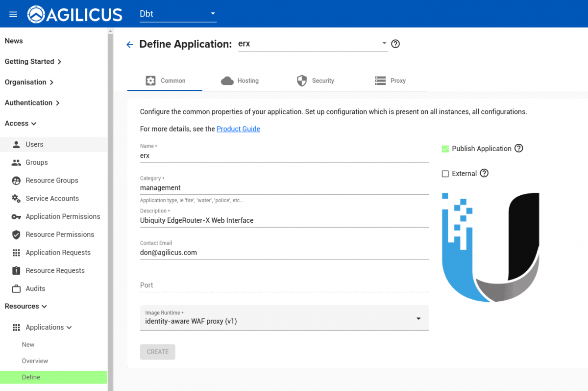Open the Product Guide link
This screenshot has width=588, height=391.
pyautogui.click(x=238, y=129)
